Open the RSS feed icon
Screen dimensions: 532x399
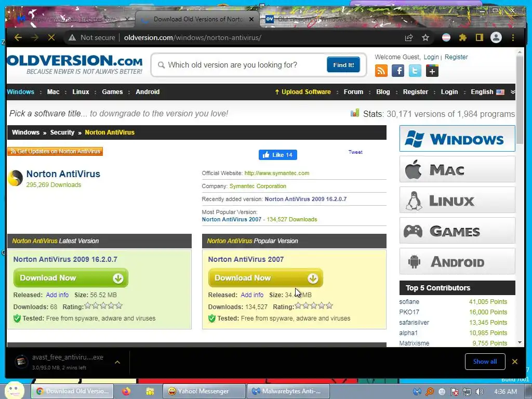[x=381, y=71]
